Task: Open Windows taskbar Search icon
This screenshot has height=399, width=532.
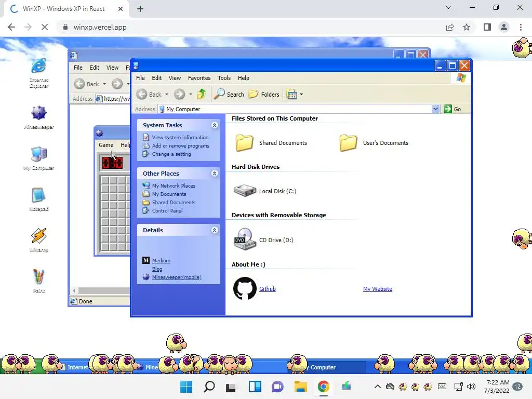Action: pyautogui.click(x=209, y=387)
